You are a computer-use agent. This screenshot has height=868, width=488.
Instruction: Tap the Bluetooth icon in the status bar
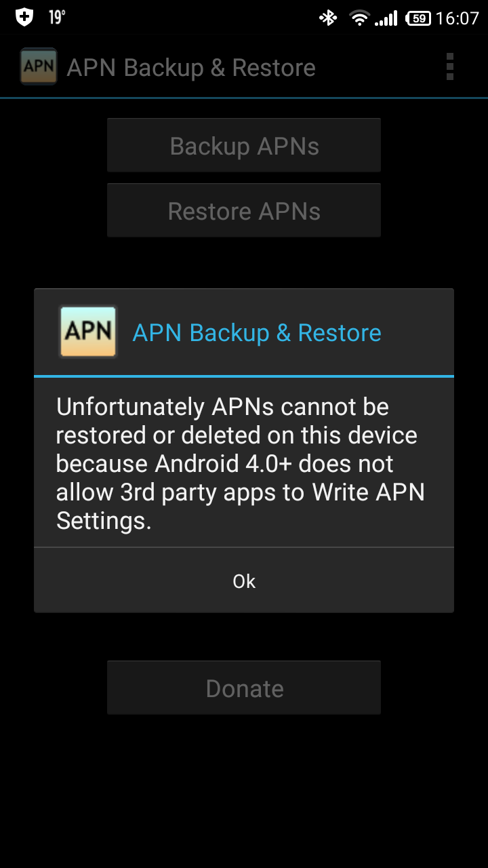pyautogui.click(x=328, y=18)
